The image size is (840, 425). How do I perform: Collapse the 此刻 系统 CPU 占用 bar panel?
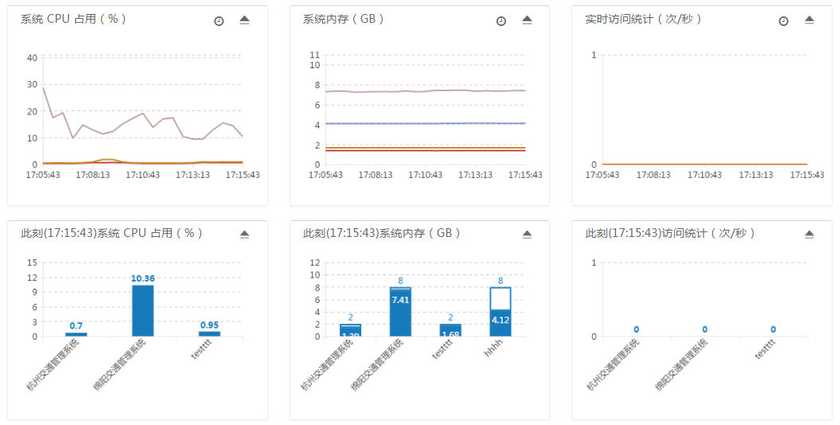(244, 234)
